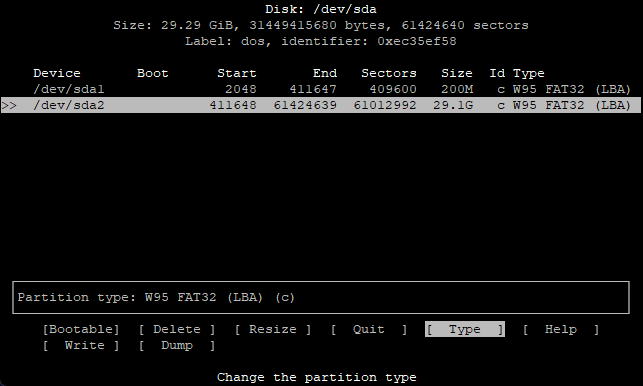Select the Dump menu option
The width and height of the screenshot is (643, 386).
point(177,345)
